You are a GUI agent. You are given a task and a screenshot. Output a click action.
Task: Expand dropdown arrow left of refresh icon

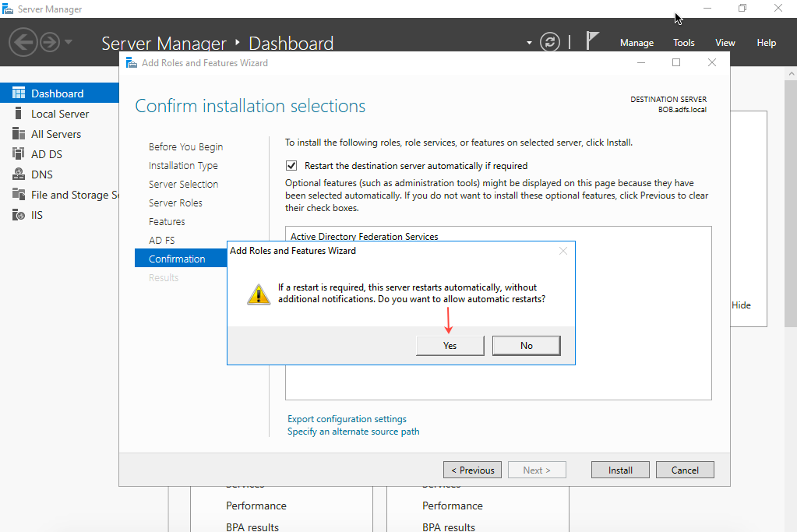pos(529,43)
